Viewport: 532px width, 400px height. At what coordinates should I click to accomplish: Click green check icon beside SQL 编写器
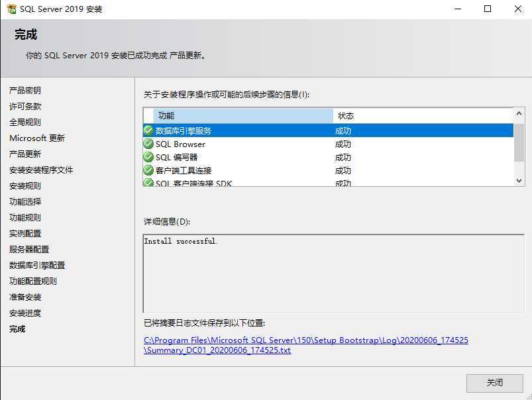click(148, 157)
